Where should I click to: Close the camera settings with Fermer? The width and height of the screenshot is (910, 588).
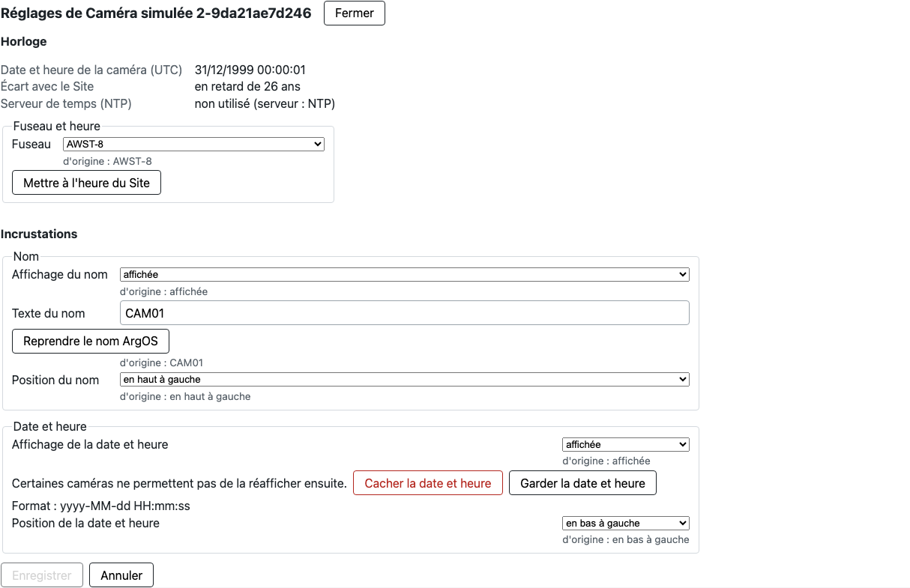354,13
